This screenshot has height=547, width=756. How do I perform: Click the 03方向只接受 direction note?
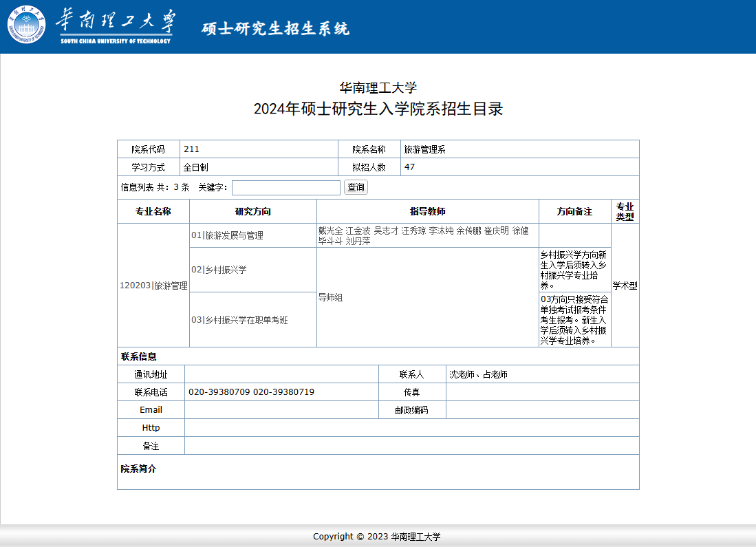[574, 320]
